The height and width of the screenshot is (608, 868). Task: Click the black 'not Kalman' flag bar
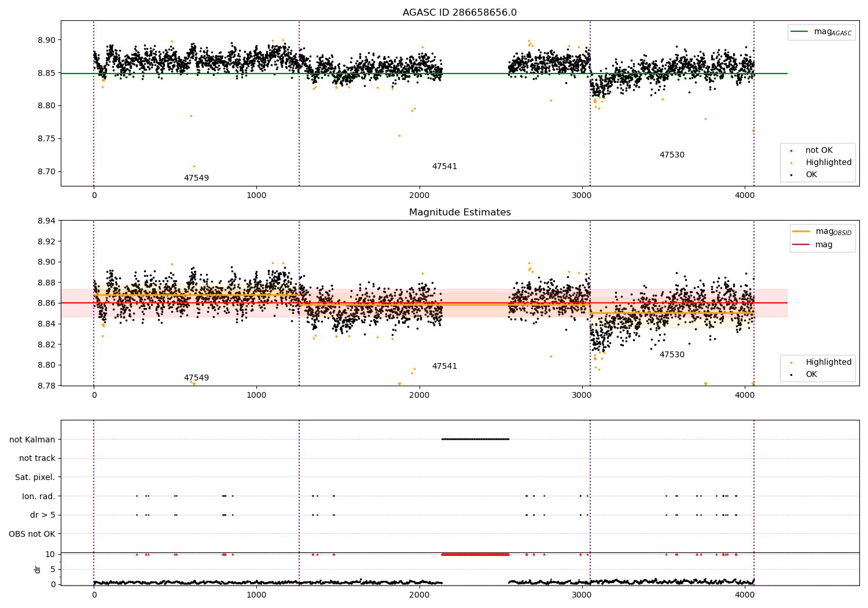[x=475, y=439]
